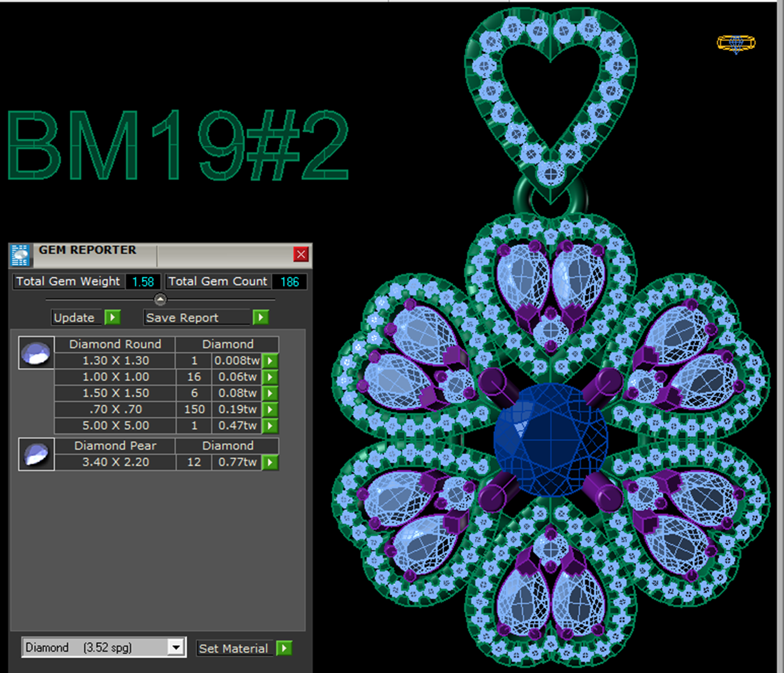Image resolution: width=784 pixels, height=673 pixels.
Task: Click green arrow beside Save Report
Action: click(261, 317)
